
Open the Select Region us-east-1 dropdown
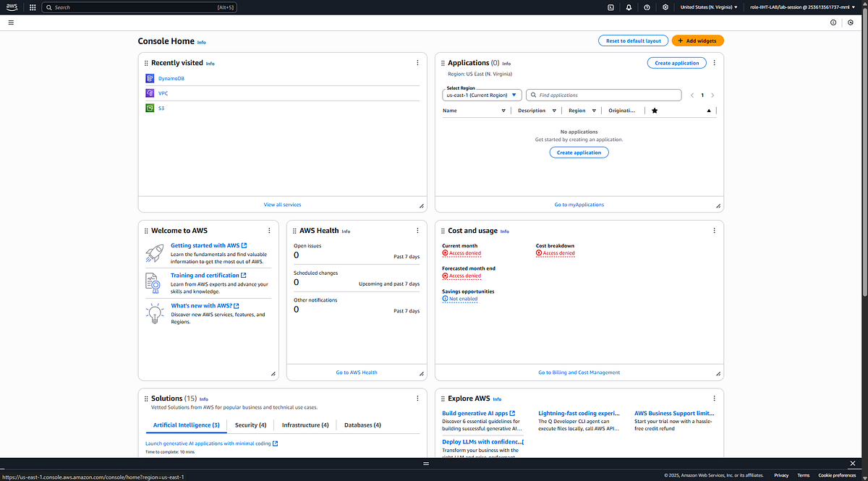[x=482, y=95]
